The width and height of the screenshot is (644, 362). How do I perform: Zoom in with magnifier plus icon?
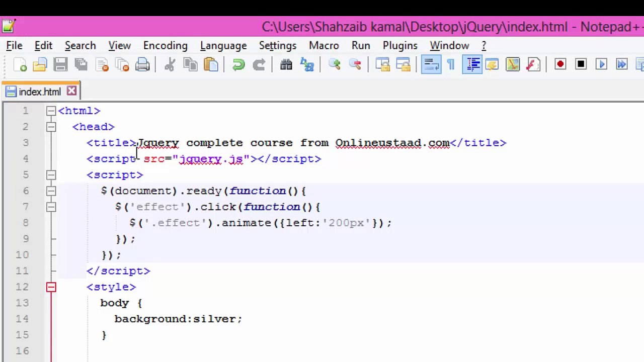335,64
